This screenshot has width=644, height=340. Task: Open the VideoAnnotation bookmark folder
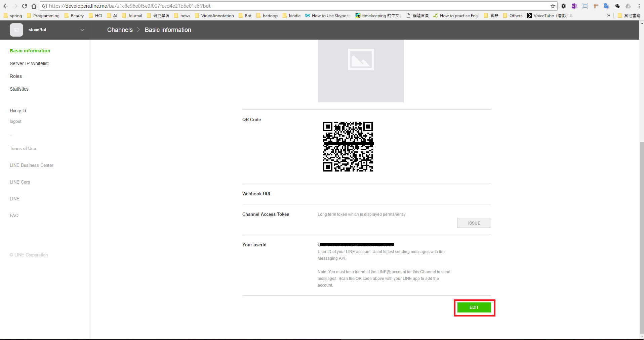click(x=214, y=15)
